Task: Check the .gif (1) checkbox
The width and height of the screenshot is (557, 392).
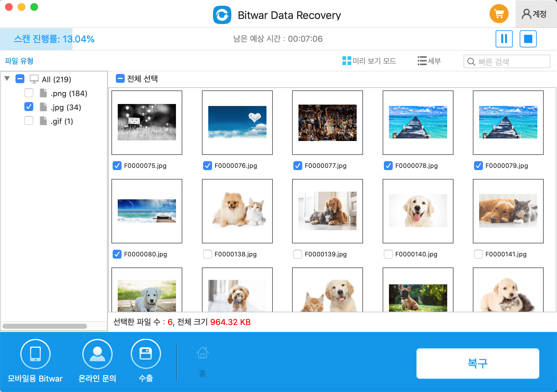Action: pyautogui.click(x=29, y=120)
